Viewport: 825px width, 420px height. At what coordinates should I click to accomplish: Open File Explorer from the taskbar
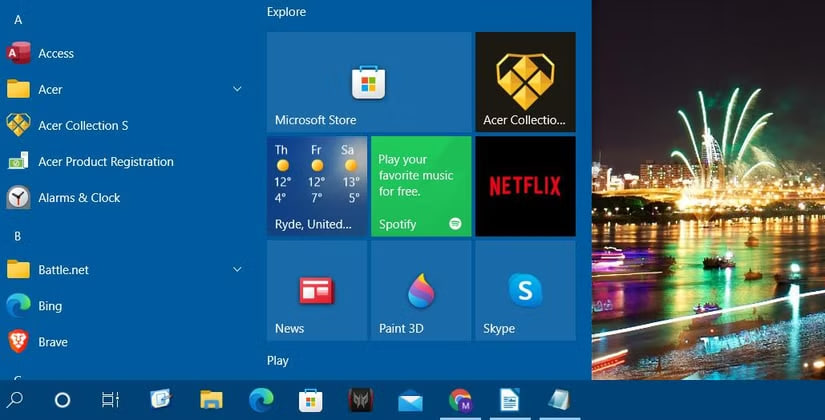(212, 400)
